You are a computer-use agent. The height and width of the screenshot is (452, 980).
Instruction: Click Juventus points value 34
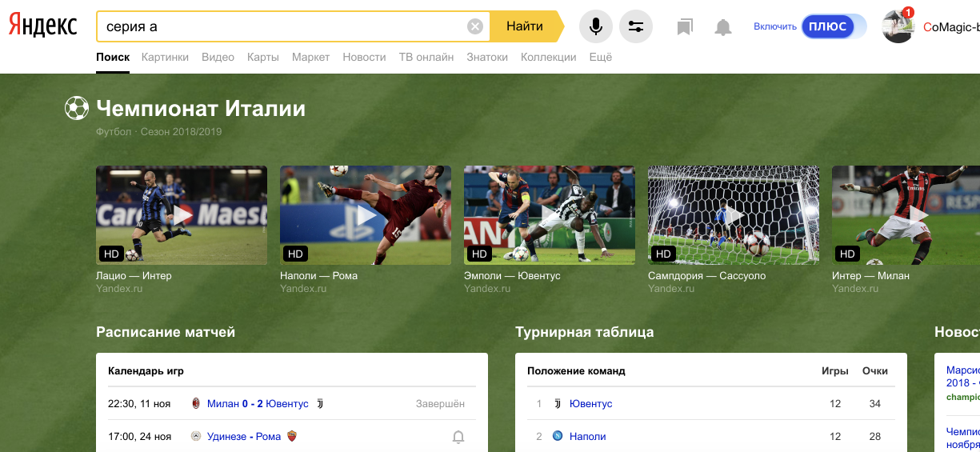(875, 403)
